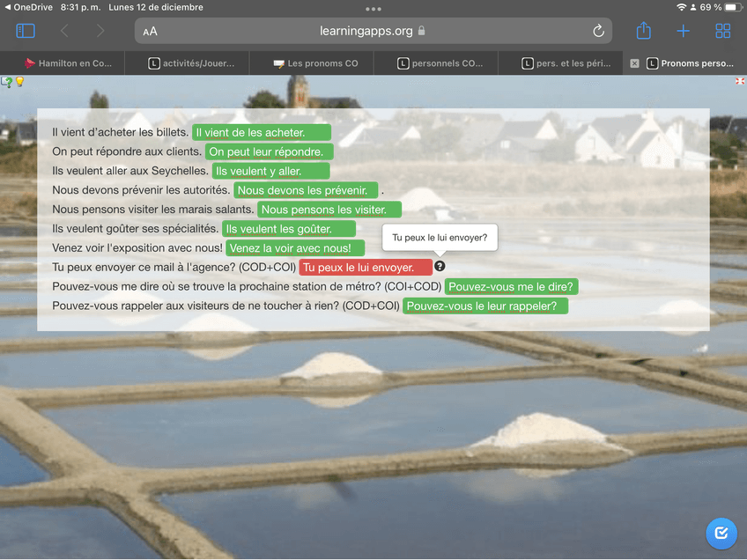
Task: Edit the answer 'Il vient de les acheter.'
Action: point(262,132)
